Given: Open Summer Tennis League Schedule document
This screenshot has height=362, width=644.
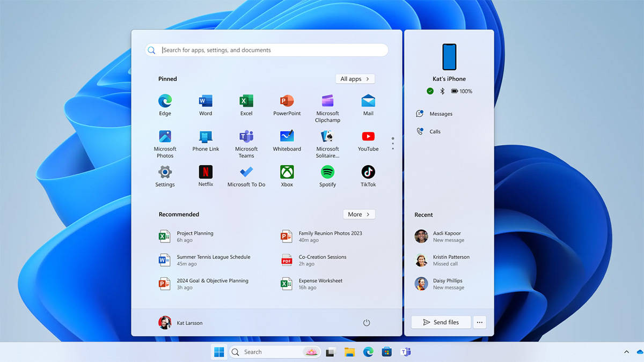Looking at the screenshot, I should click(204, 260).
